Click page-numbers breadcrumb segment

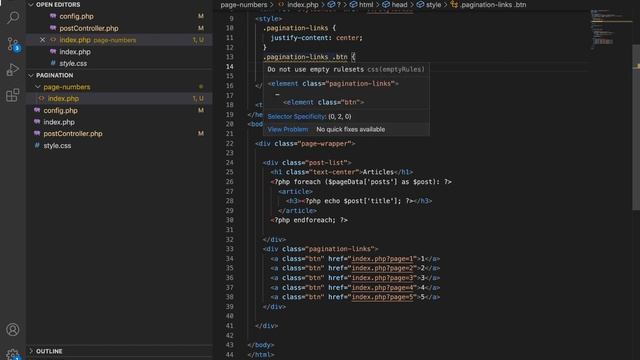click(x=244, y=5)
